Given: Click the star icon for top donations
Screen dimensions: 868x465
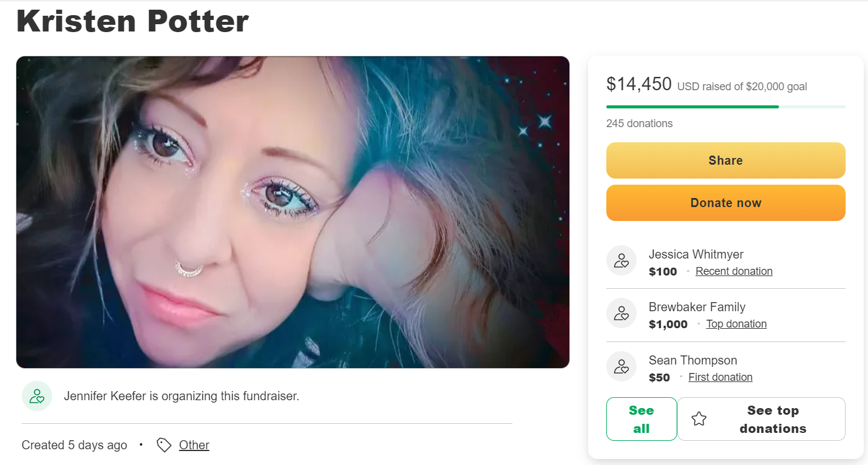Looking at the screenshot, I should click(699, 419).
